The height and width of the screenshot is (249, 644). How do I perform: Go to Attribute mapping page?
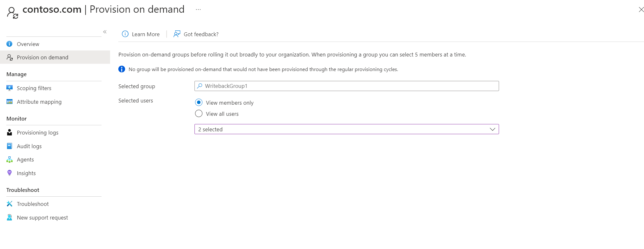pyautogui.click(x=39, y=102)
